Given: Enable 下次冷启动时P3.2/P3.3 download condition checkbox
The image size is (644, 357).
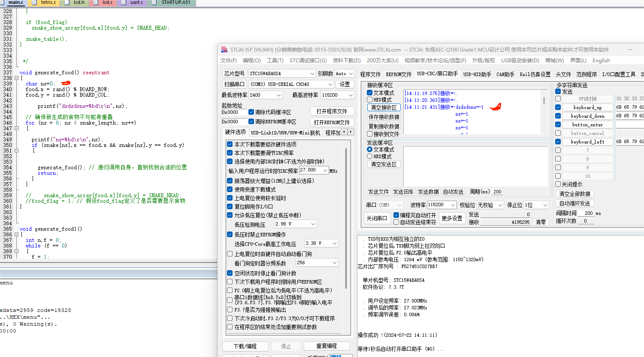Looking at the screenshot, I should 230,318.
